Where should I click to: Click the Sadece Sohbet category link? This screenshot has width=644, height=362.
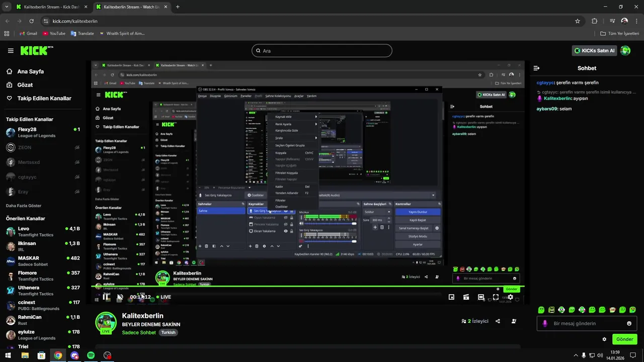point(139,332)
